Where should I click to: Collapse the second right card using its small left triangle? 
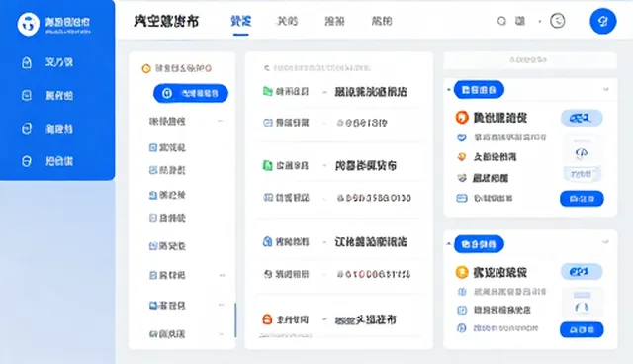point(448,243)
